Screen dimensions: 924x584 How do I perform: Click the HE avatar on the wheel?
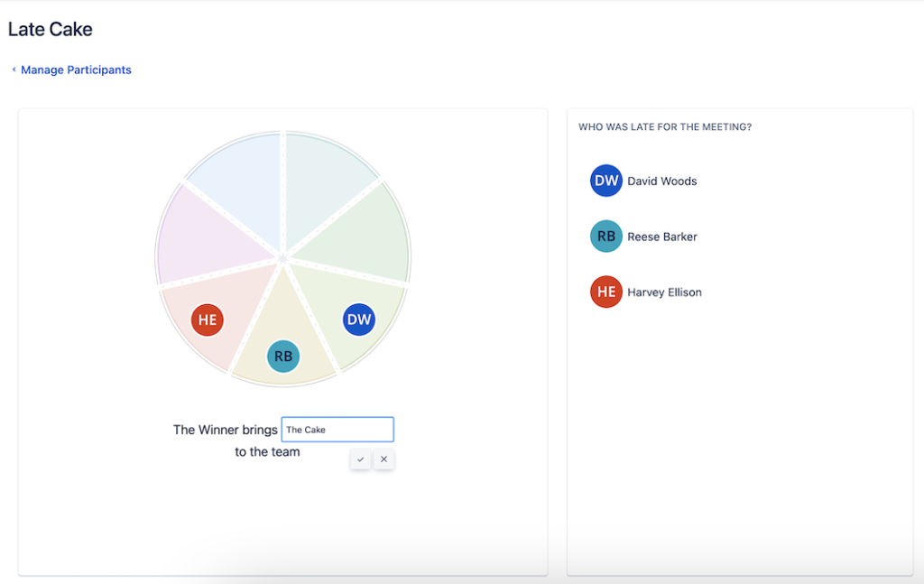point(208,320)
